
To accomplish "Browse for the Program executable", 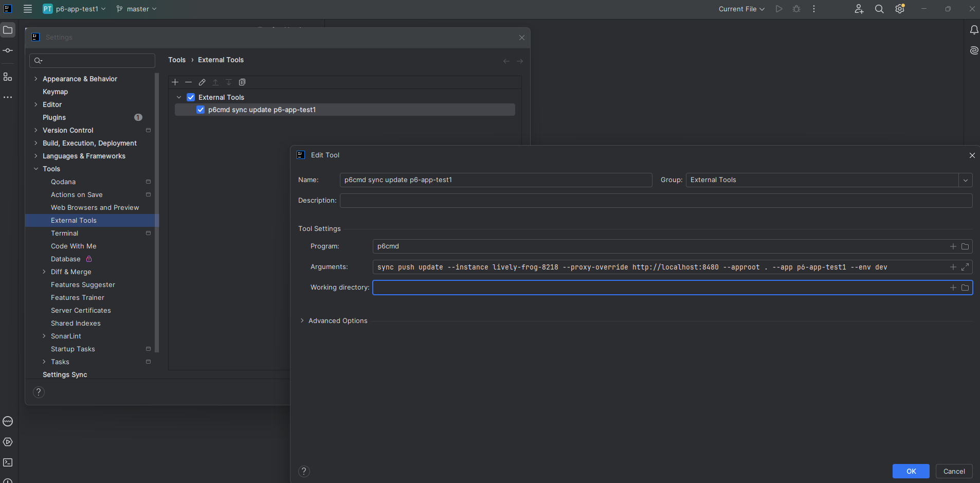I will [966, 246].
